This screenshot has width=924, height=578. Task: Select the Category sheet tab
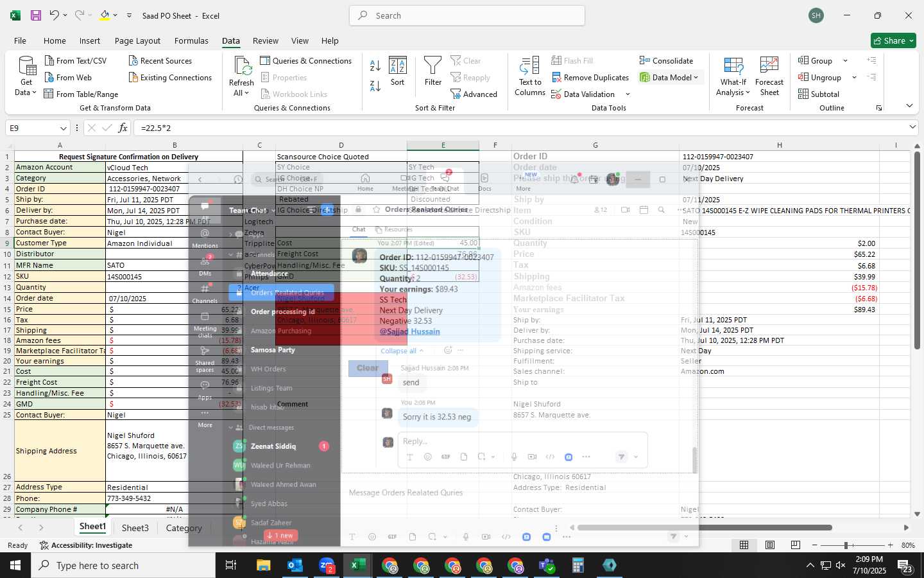(x=184, y=528)
